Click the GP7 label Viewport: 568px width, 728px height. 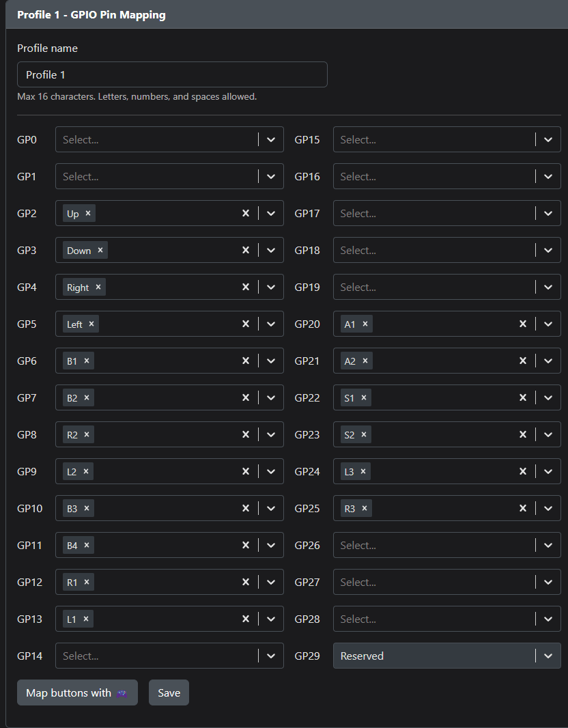coord(27,398)
